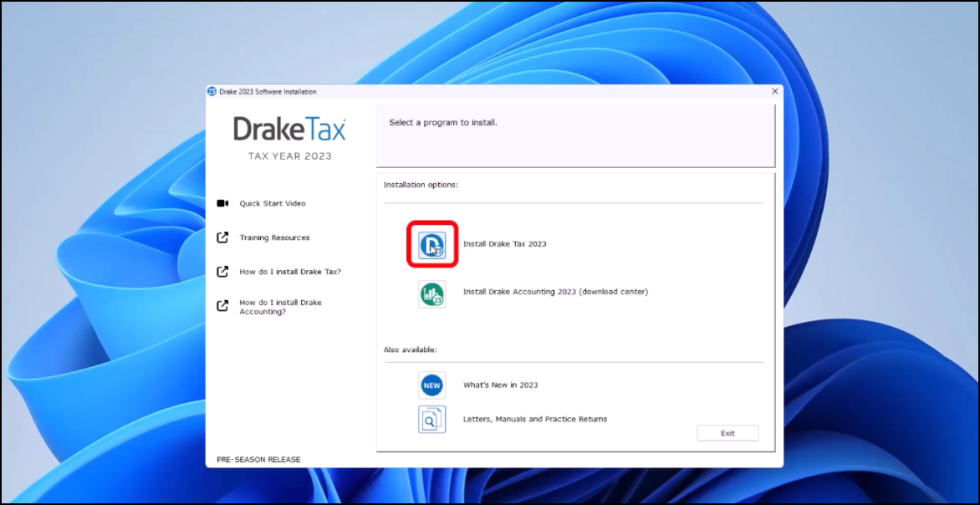Close the Drake 2023 Software Installation window
980x505 pixels.
[775, 91]
